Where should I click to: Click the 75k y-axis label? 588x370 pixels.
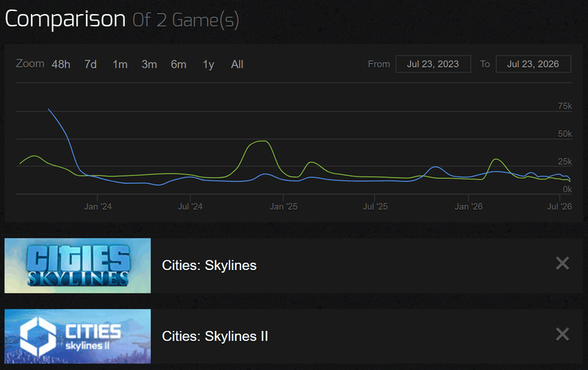tap(564, 106)
